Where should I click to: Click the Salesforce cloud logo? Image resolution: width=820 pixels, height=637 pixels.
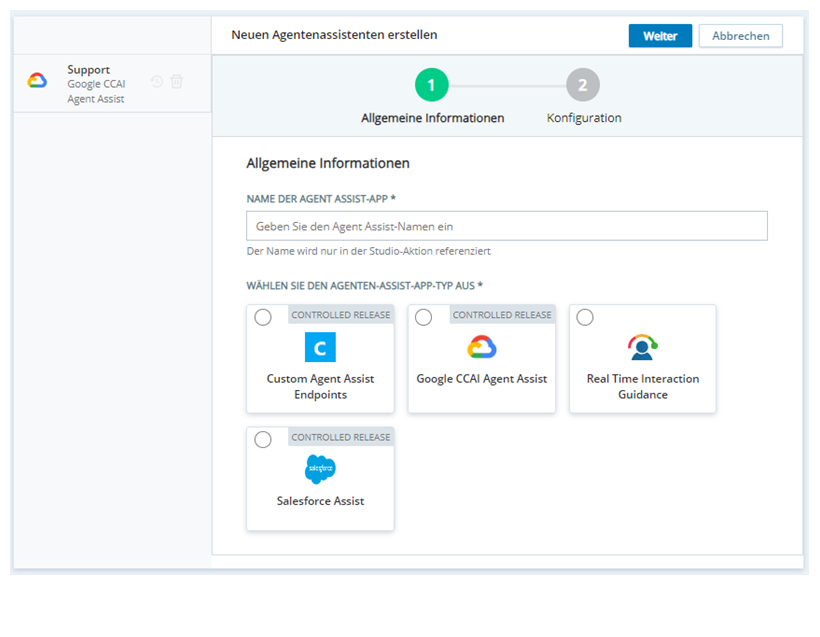[x=320, y=469]
